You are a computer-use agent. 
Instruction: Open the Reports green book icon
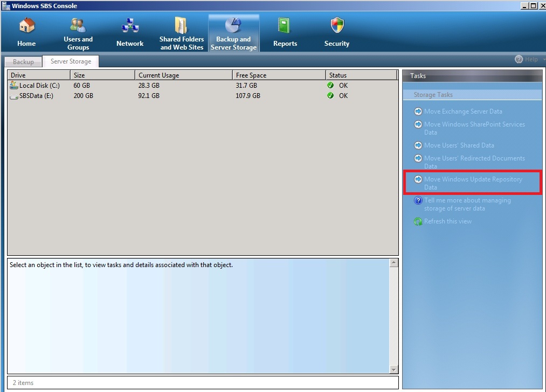284,25
